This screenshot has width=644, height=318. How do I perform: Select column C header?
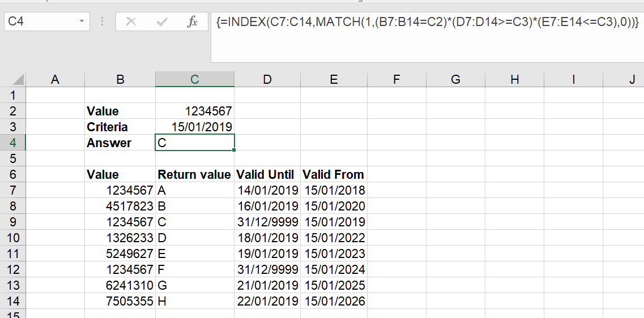(195, 79)
